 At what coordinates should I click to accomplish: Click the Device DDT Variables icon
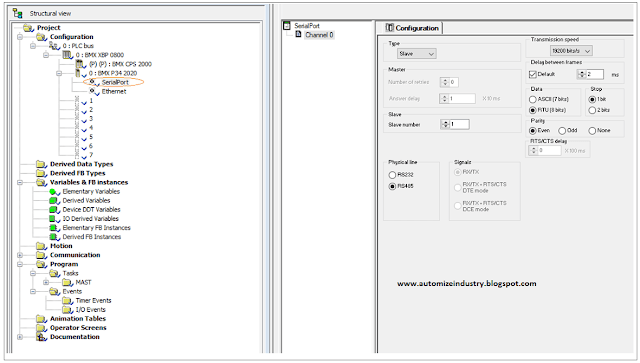54,209
